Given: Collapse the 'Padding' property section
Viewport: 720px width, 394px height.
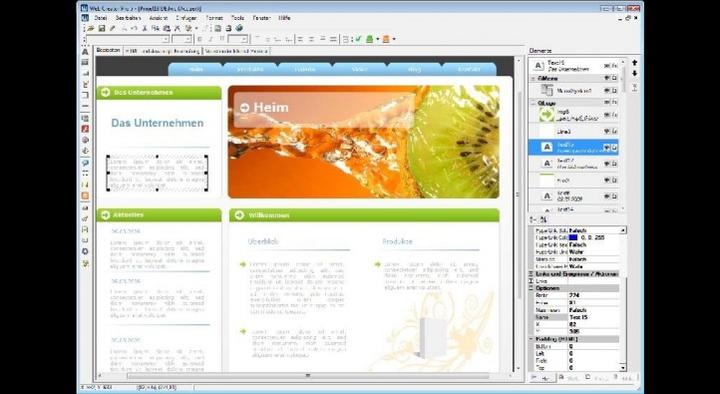Looking at the screenshot, I should coord(531,339).
